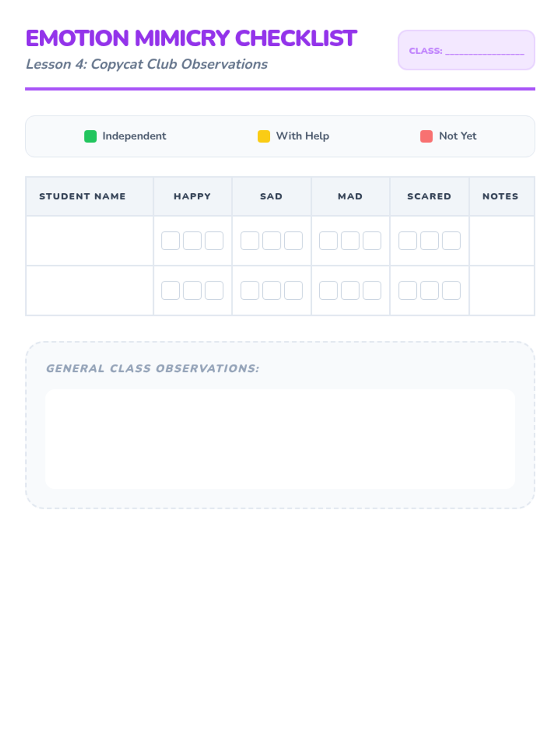This screenshot has height=747, width=560.
Task: Check last Mad box in first row
Action: coord(372,240)
